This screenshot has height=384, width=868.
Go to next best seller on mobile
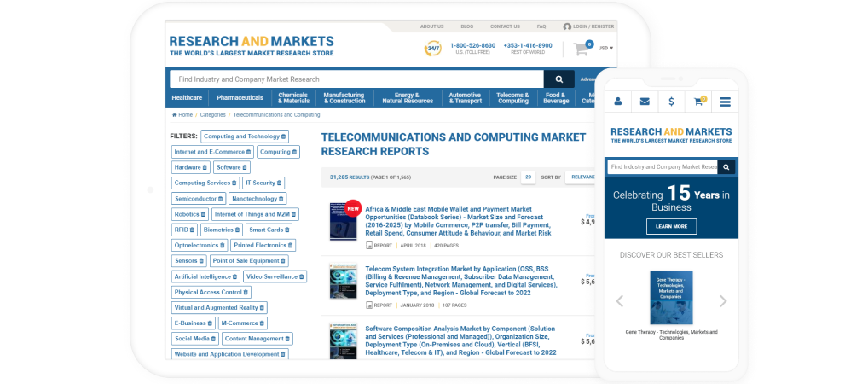point(723,301)
